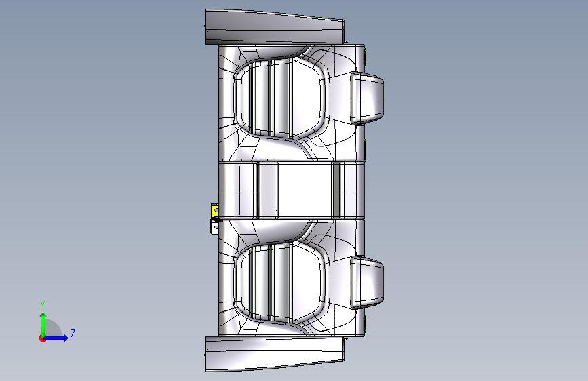588x381 pixels.
Task: Click the blue Z axis arrow on the triad
Action: [56, 338]
